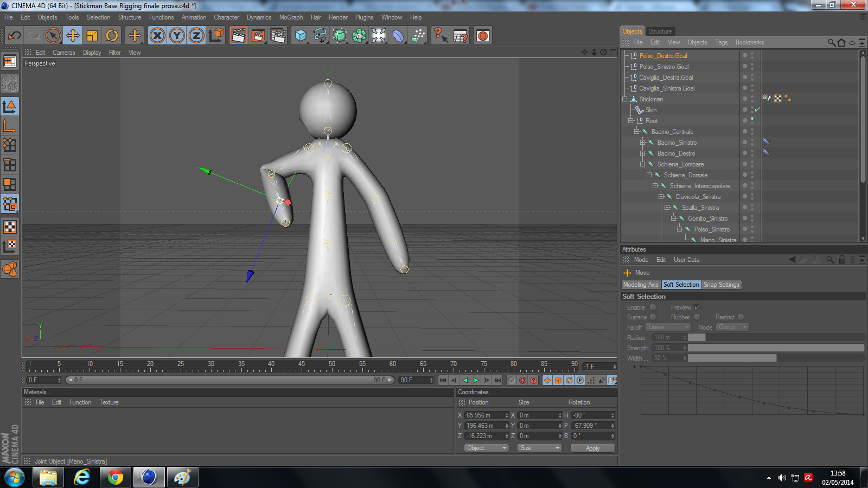Add a Cube primitive object
Screen dimensions: 868x488
pyautogui.click(x=301, y=36)
